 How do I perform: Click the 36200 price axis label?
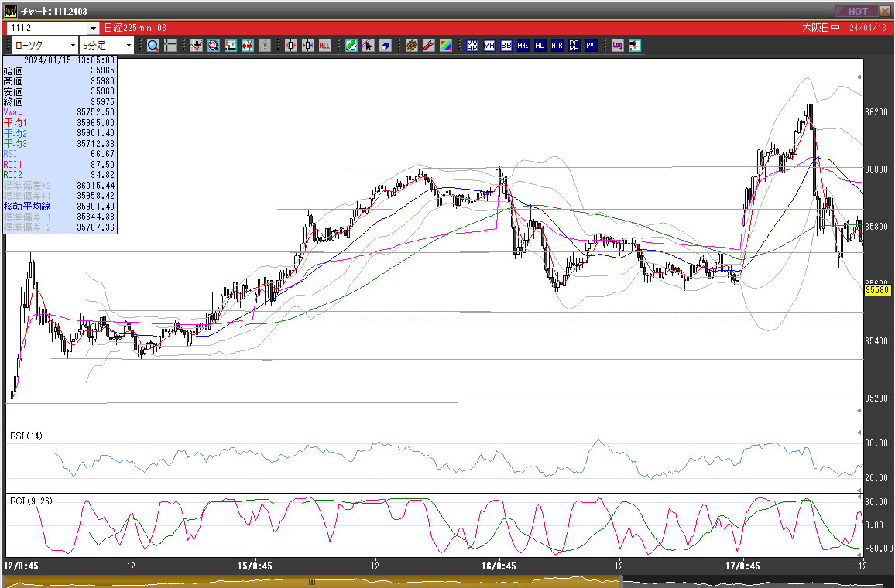[x=876, y=112]
